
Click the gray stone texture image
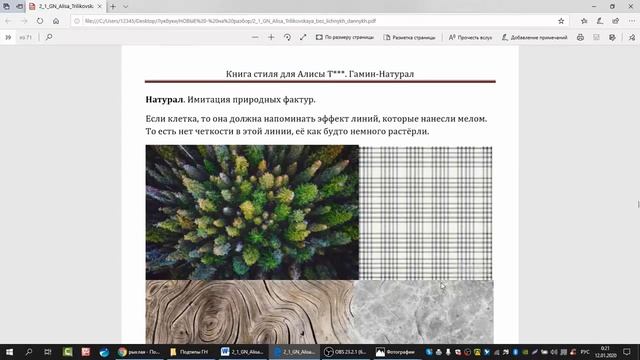(x=423, y=312)
